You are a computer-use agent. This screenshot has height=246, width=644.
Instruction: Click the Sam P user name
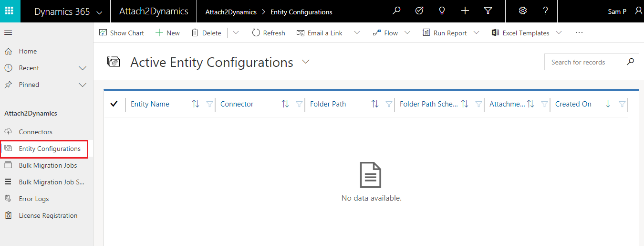(x=617, y=12)
